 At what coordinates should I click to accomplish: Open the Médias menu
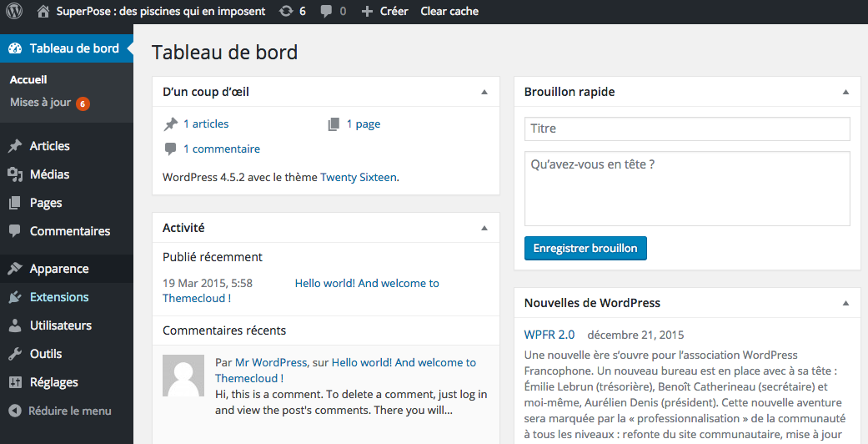pyautogui.click(x=67, y=174)
